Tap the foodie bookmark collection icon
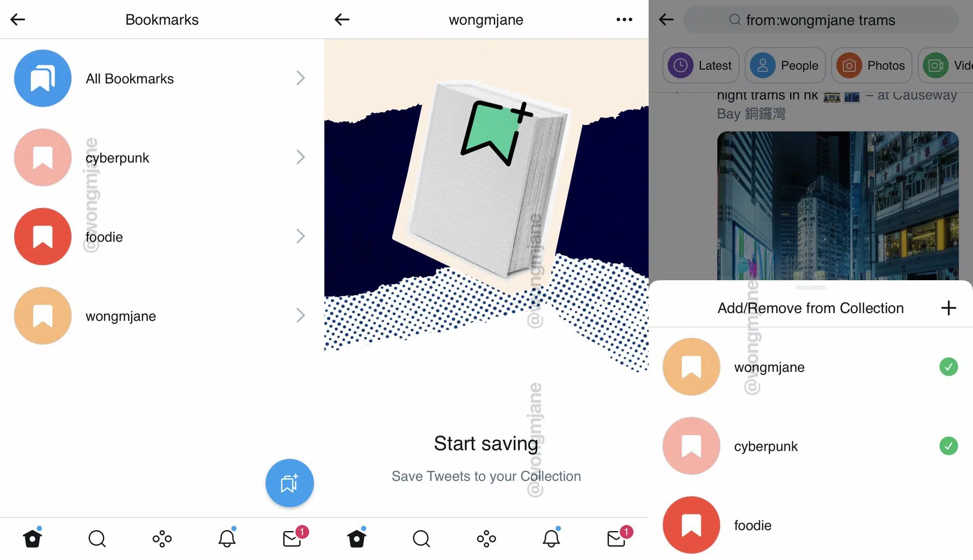The width and height of the screenshot is (973, 560). [42, 237]
